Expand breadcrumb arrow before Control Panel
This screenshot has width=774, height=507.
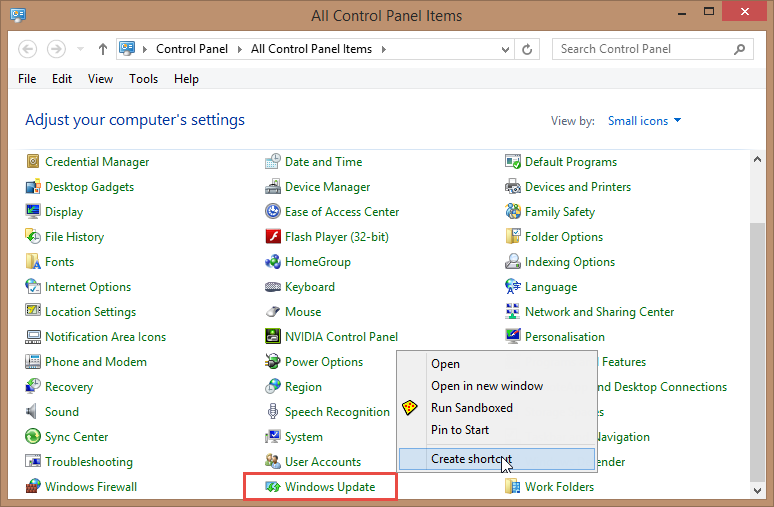coord(145,49)
